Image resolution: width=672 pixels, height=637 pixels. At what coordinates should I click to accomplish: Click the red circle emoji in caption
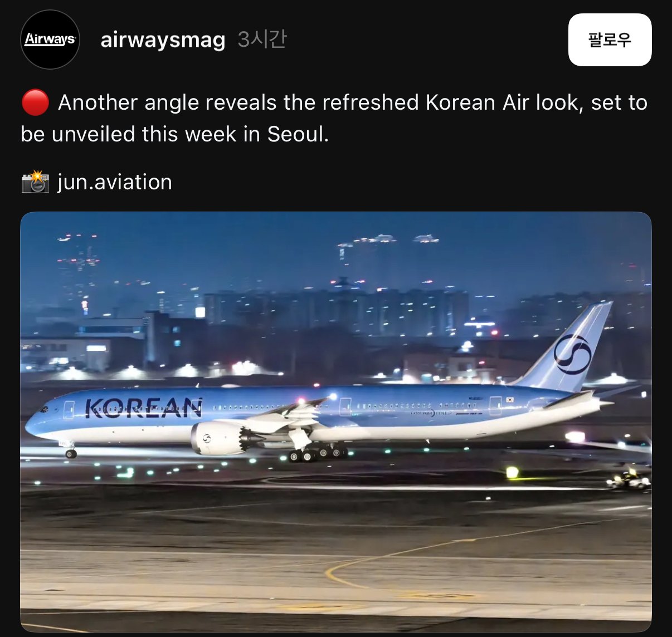point(35,103)
